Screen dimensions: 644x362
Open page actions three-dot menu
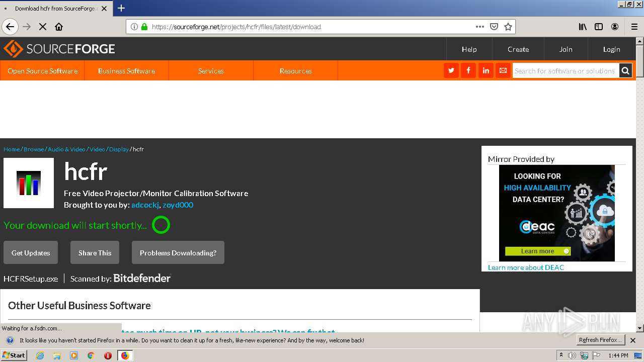pos(480,27)
